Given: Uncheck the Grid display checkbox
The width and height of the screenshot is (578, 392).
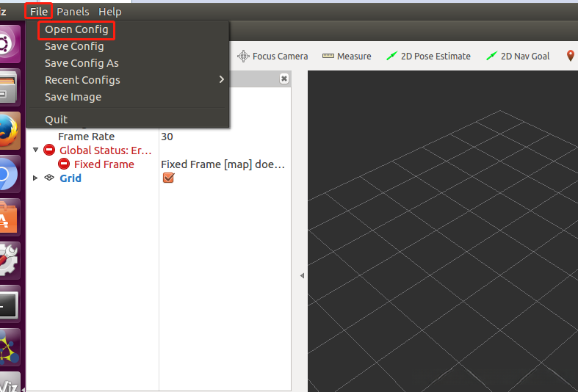Looking at the screenshot, I should click(168, 178).
